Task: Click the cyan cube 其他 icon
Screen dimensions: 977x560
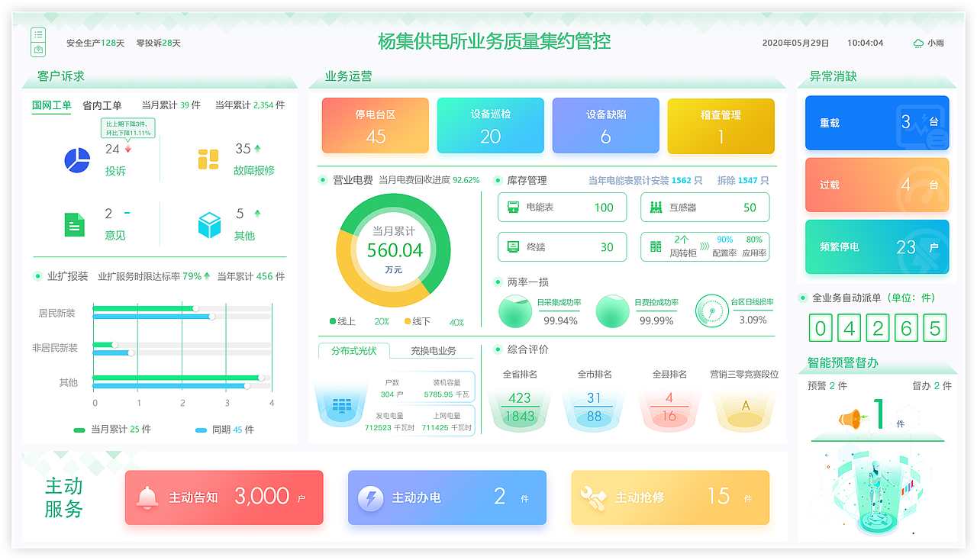Action: [x=209, y=225]
